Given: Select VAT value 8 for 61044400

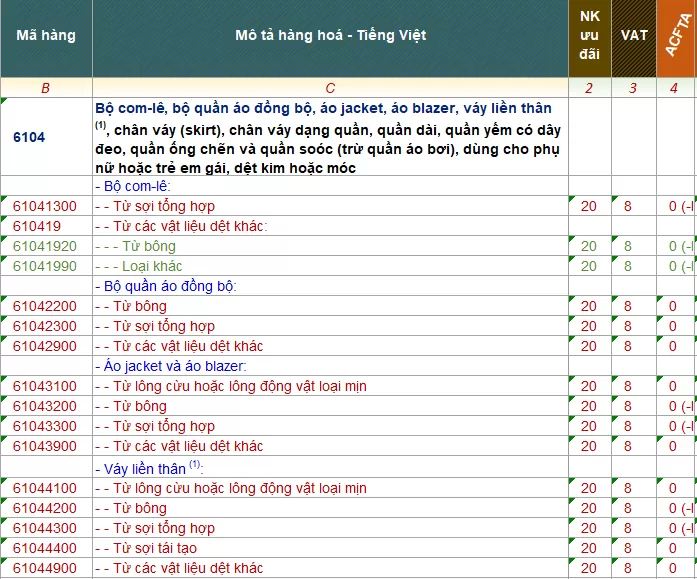Looking at the screenshot, I should pyautogui.click(x=634, y=548).
